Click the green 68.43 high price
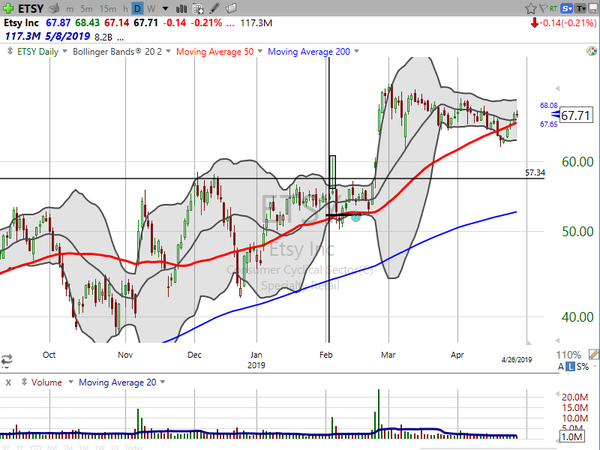This screenshot has height=450, width=600. click(87, 23)
